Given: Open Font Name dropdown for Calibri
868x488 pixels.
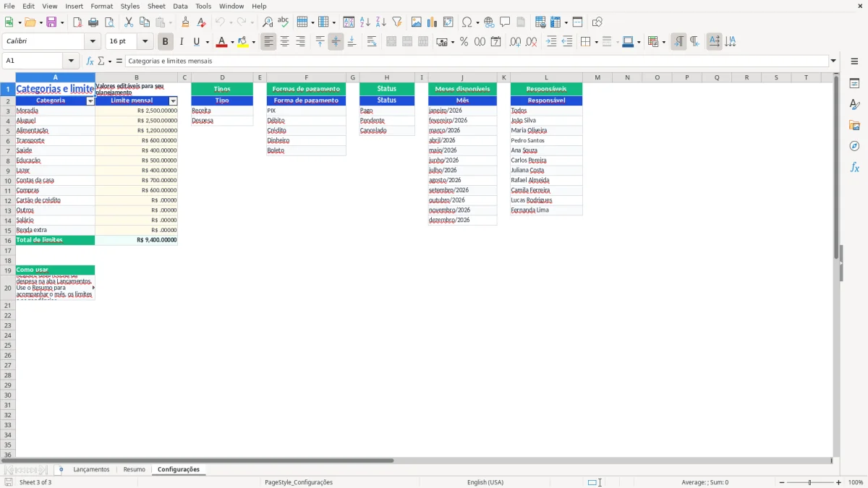Looking at the screenshot, I should (93, 42).
